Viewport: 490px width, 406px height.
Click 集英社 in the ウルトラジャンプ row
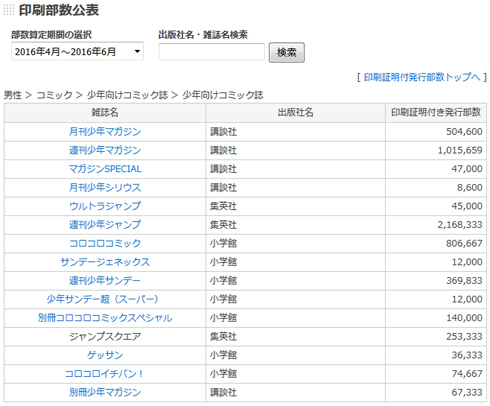223,206
